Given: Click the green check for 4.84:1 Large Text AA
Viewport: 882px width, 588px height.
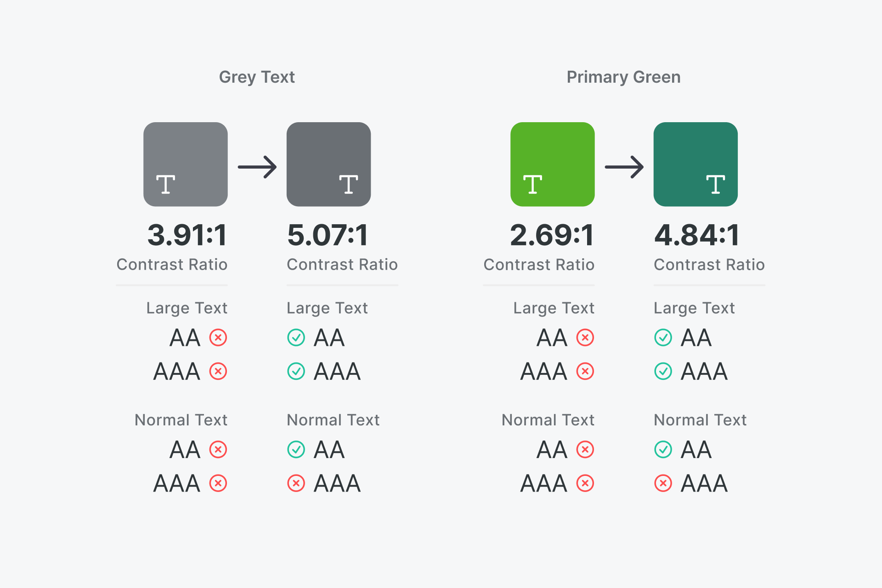Looking at the screenshot, I should click(663, 338).
